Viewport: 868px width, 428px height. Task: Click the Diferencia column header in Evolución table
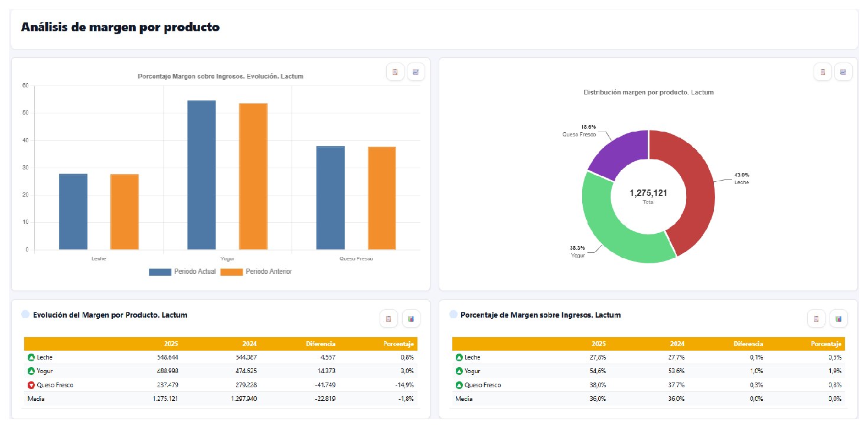[x=321, y=344]
